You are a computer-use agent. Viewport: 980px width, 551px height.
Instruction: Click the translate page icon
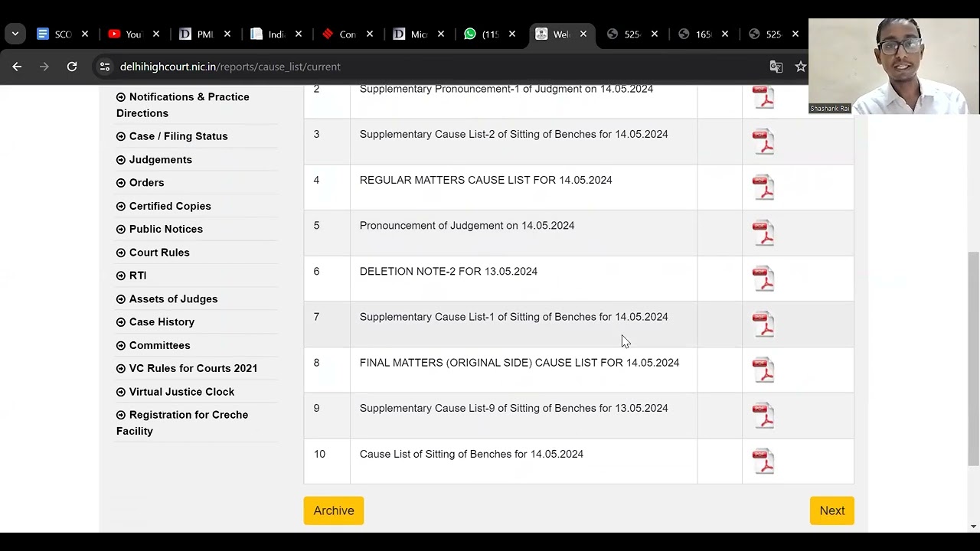(x=776, y=67)
